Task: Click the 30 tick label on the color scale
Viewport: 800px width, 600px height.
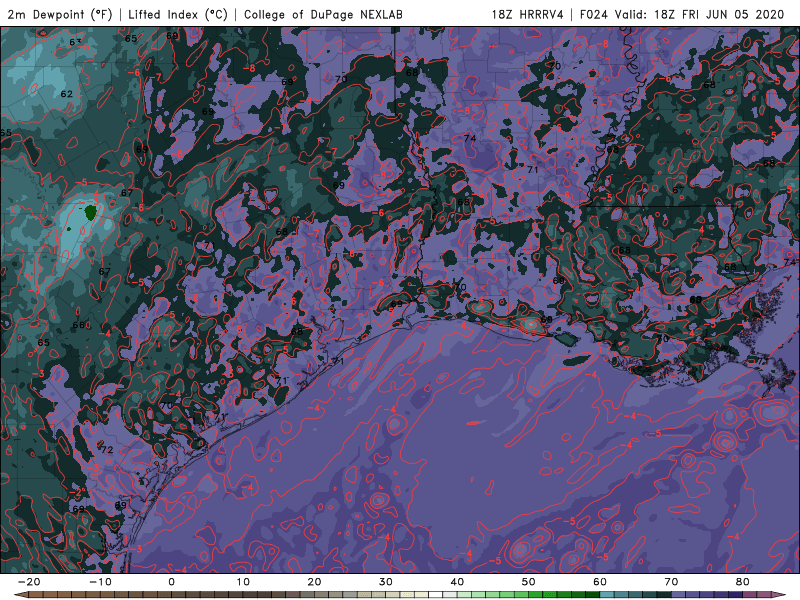Action: click(386, 582)
